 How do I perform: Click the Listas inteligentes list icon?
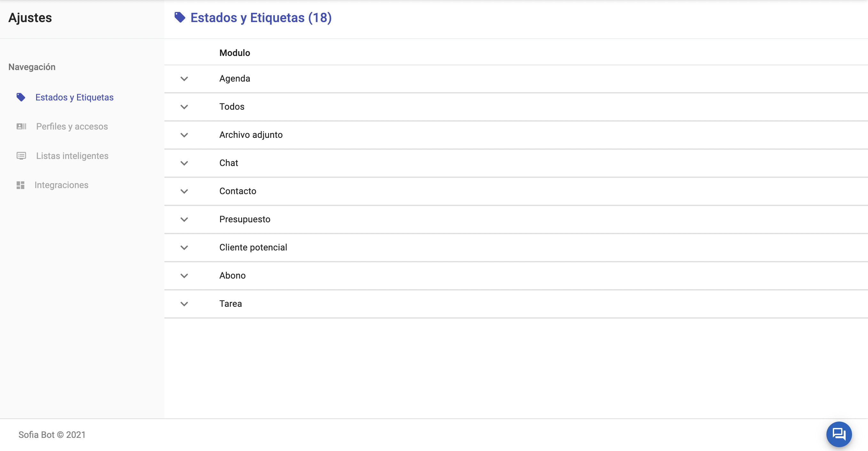(x=21, y=156)
